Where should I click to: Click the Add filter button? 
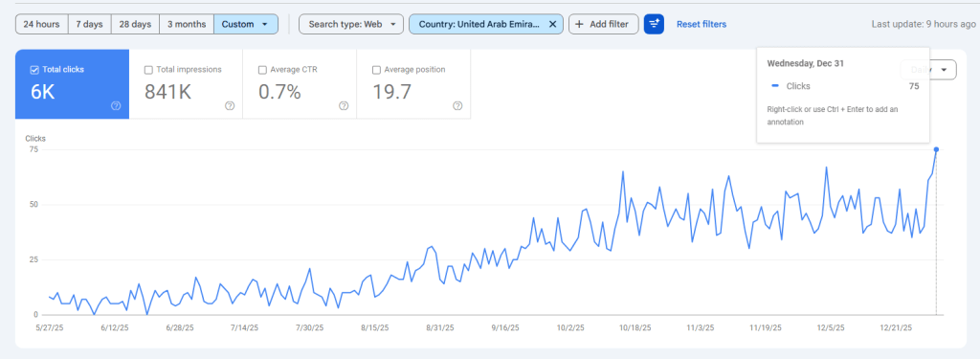603,24
